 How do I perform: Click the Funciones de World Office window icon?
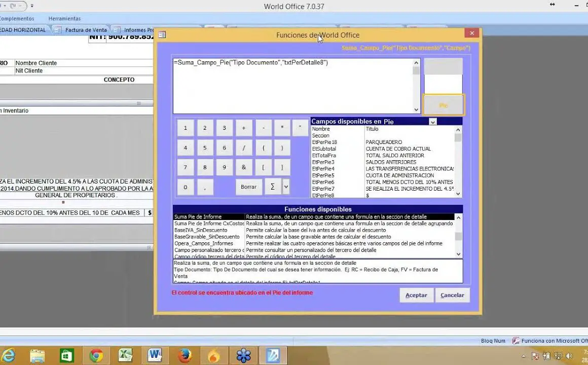[162, 35]
